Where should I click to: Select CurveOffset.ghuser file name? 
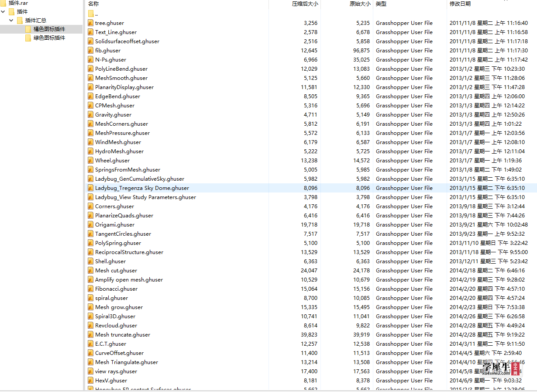coord(119,353)
